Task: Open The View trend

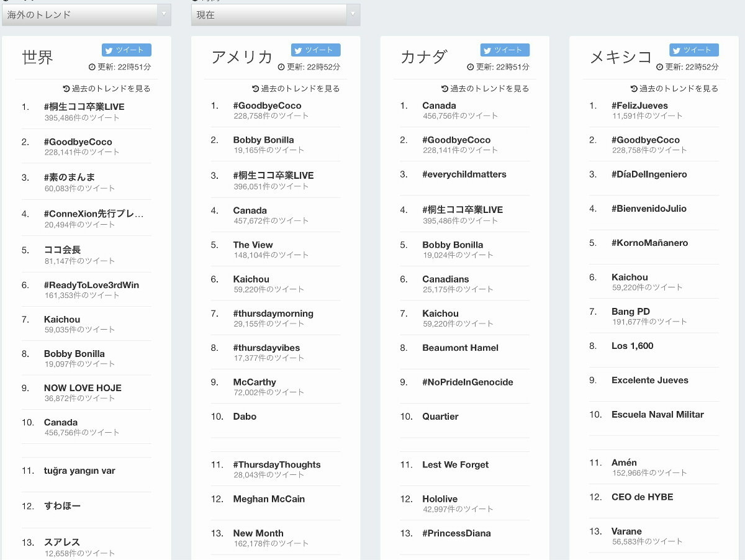Action: click(x=253, y=245)
